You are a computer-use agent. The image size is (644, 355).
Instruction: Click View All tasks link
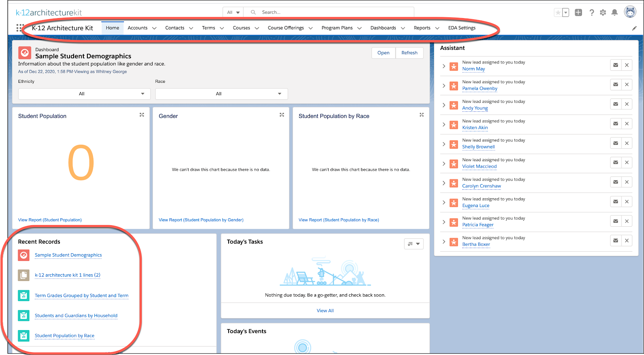(x=325, y=310)
